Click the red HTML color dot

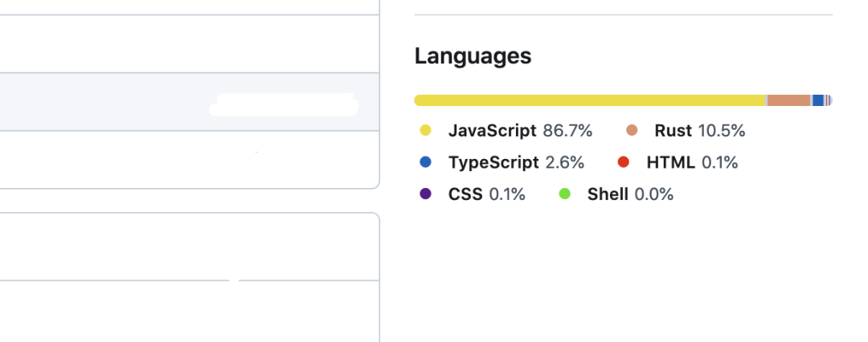tap(624, 162)
